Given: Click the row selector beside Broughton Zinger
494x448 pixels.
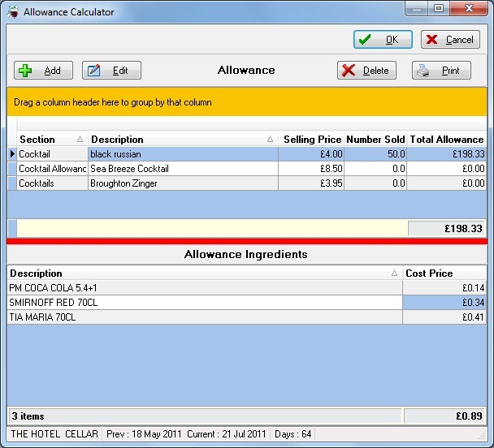Looking at the screenshot, I should [x=12, y=183].
